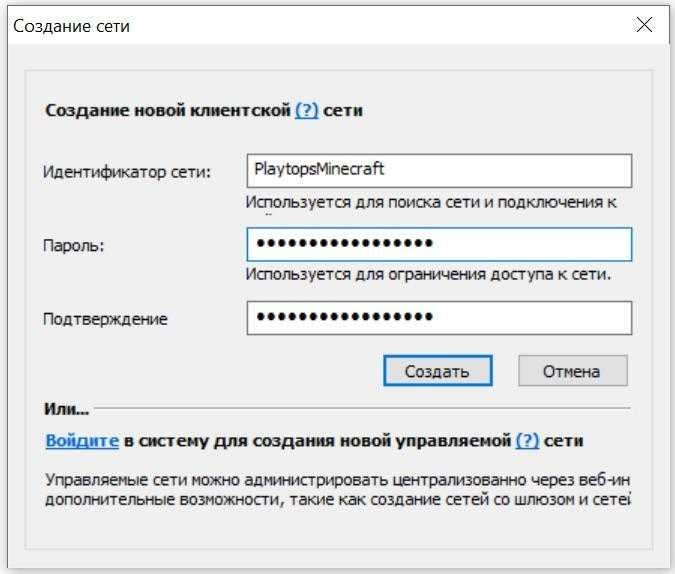The image size is (675, 574).
Task: Focus the Пароль password field
Action: click(x=439, y=244)
